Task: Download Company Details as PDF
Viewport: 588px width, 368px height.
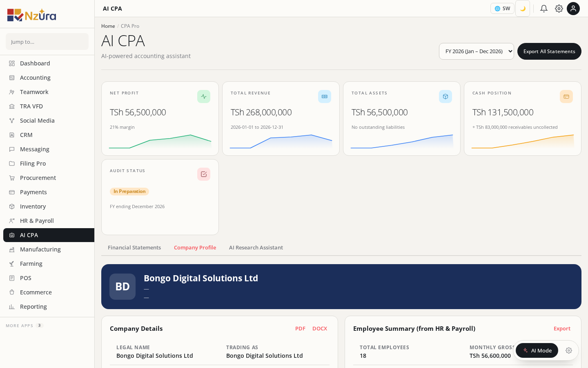Action: (x=300, y=328)
